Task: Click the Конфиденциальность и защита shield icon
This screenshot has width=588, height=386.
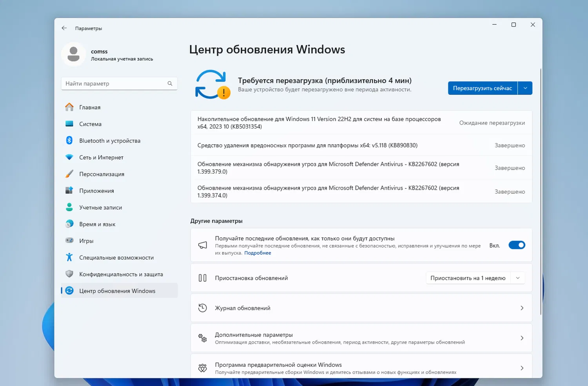Action: (69, 274)
